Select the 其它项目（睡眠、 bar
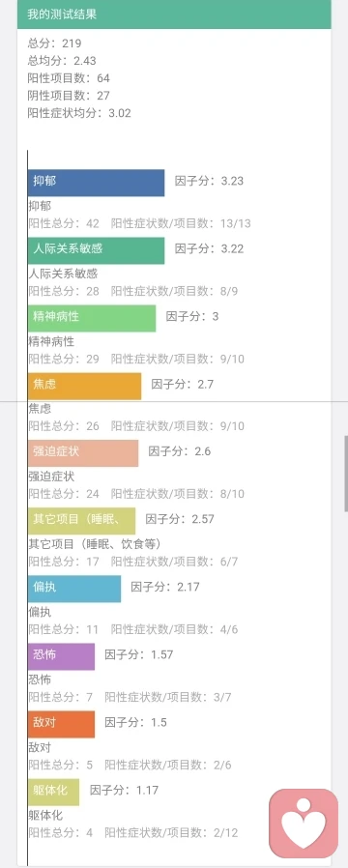 [82, 521]
